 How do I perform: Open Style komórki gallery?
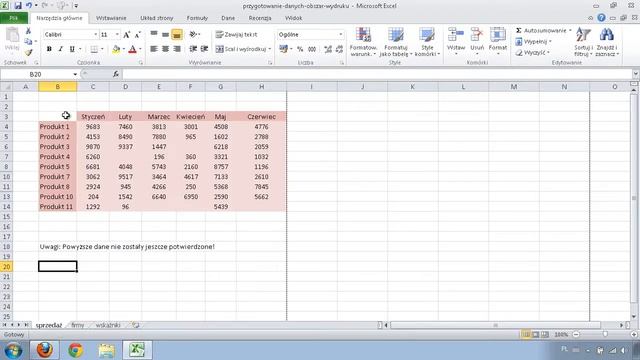(x=427, y=42)
